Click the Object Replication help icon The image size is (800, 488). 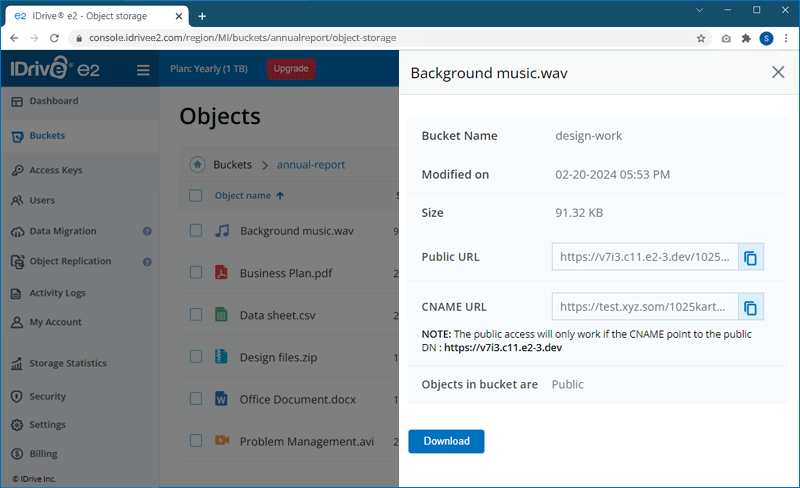(x=147, y=262)
